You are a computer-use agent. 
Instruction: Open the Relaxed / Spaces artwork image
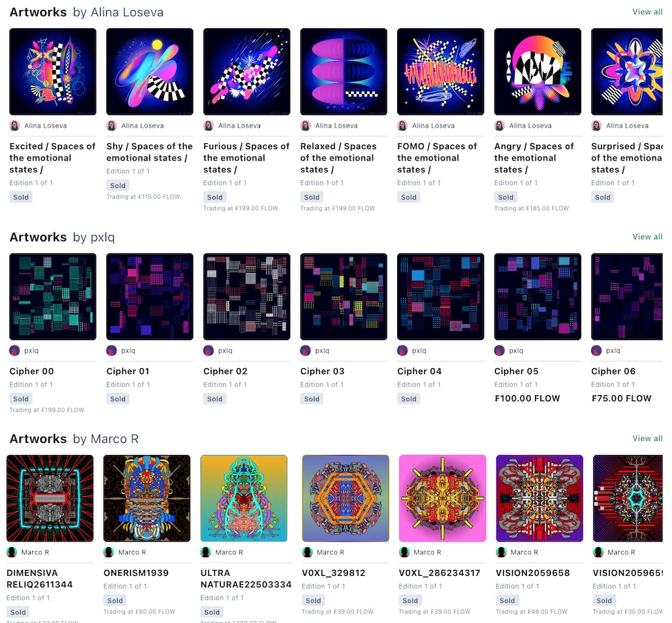tap(343, 71)
